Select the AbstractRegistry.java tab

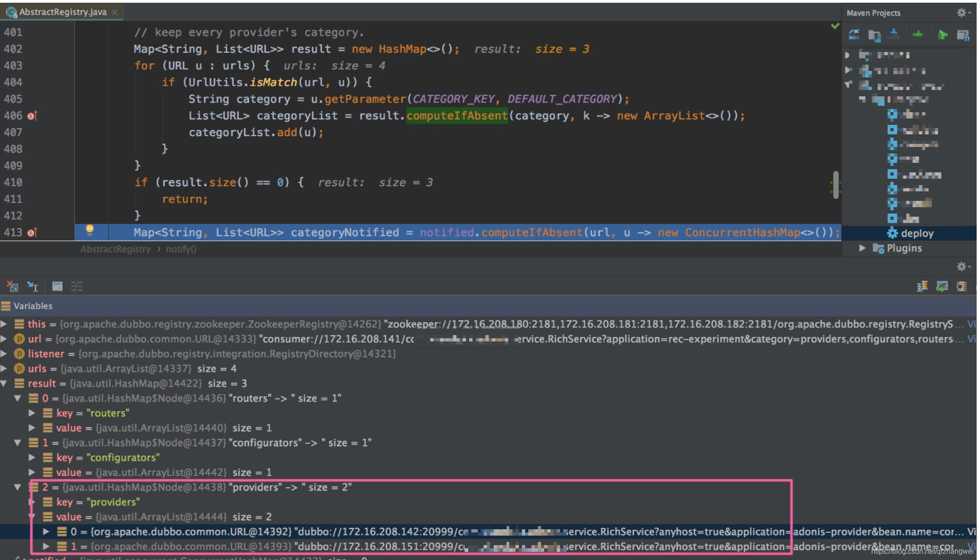click(62, 12)
